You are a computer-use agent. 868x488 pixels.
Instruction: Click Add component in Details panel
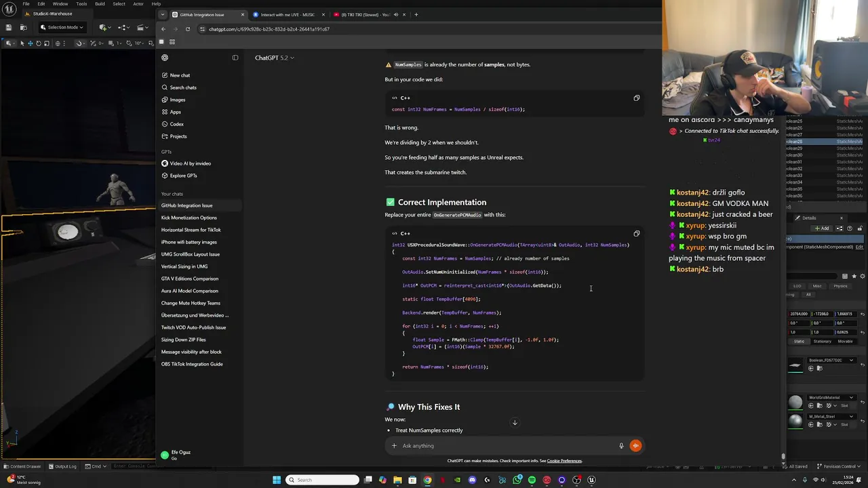tap(822, 228)
